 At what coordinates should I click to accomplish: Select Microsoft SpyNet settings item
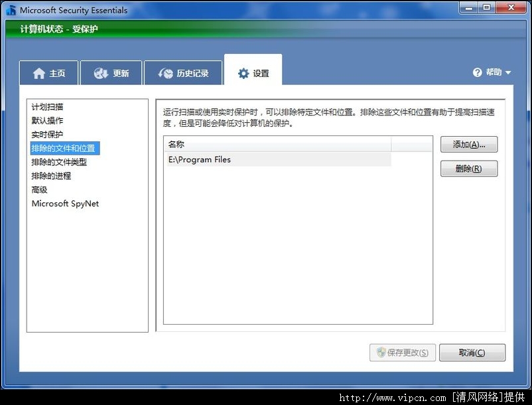pos(65,204)
